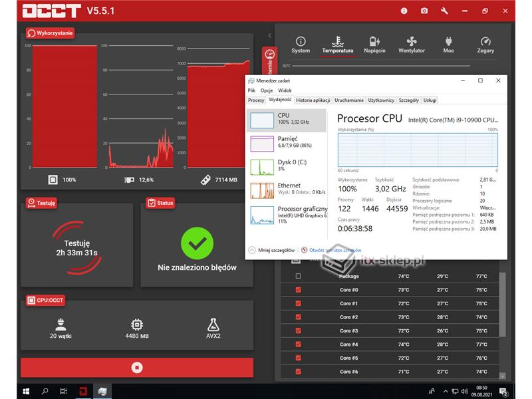Click the Testuję panel header badge
The height and width of the screenshot is (399, 532).
tap(41, 203)
